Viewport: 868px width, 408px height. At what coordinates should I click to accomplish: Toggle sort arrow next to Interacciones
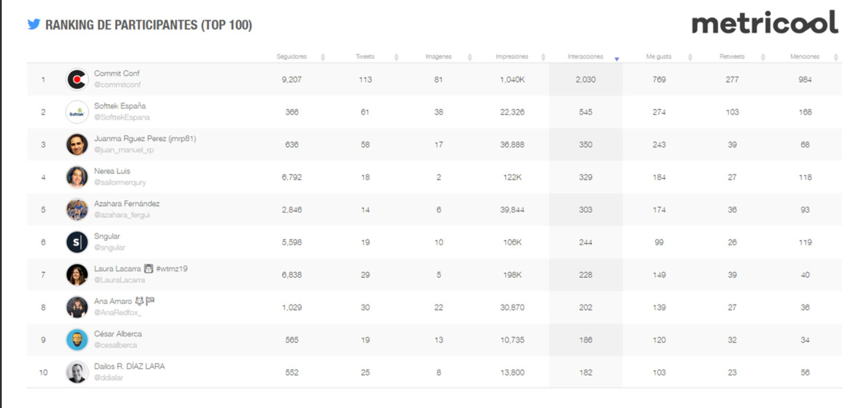click(x=616, y=58)
